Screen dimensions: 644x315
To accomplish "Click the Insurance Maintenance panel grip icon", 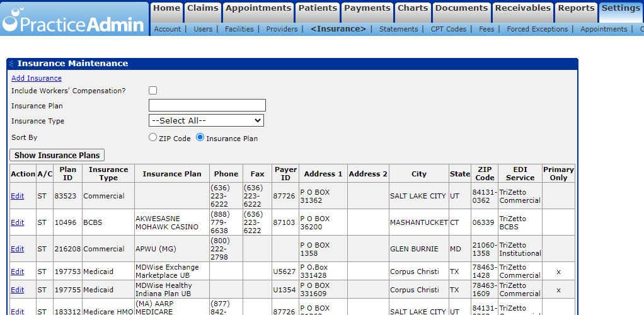I will tap(11, 64).
